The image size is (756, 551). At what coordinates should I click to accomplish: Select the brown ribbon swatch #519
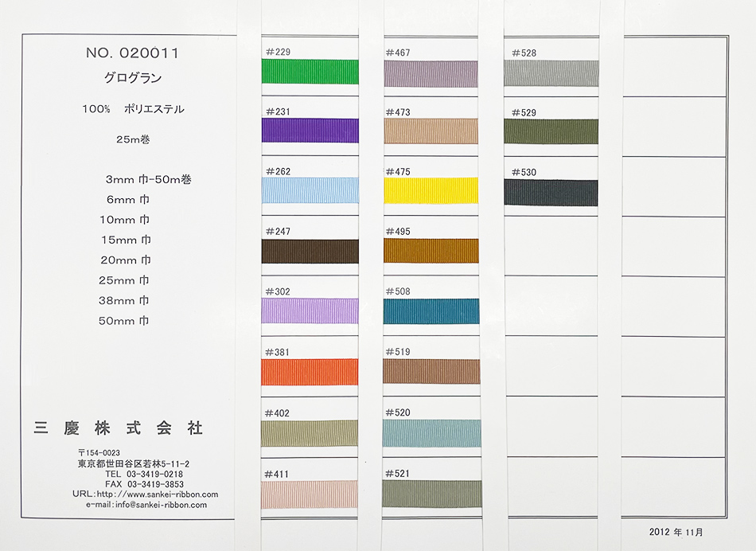point(431,372)
